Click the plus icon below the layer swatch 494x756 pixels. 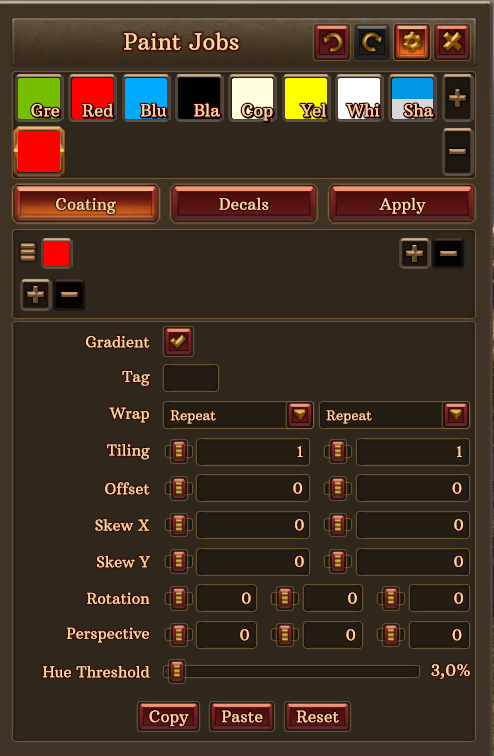click(36, 294)
